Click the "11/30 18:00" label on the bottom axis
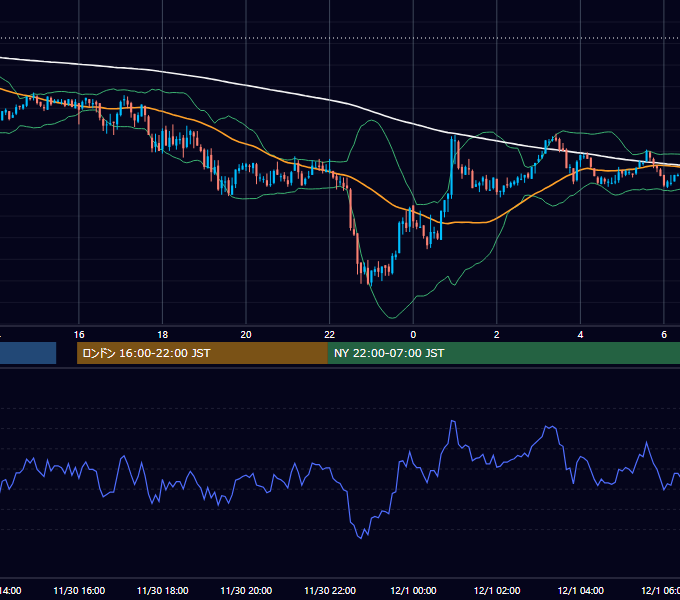Screen dimensions: 680x600 [x=163, y=590]
